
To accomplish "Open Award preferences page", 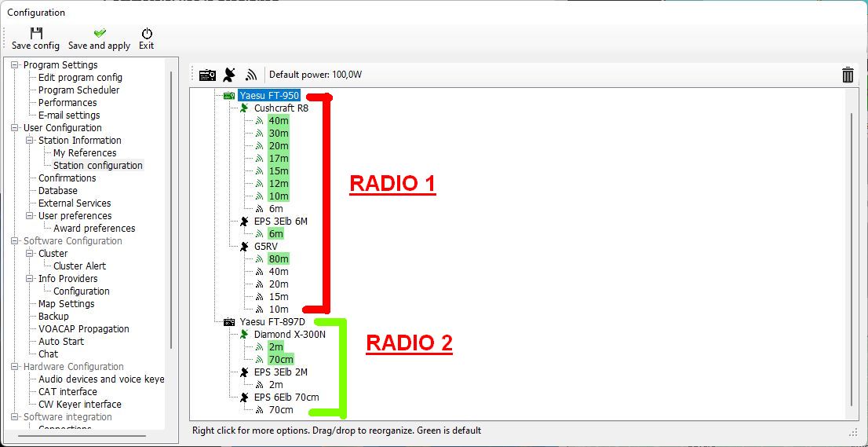I will pyautogui.click(x=94, y=228).
